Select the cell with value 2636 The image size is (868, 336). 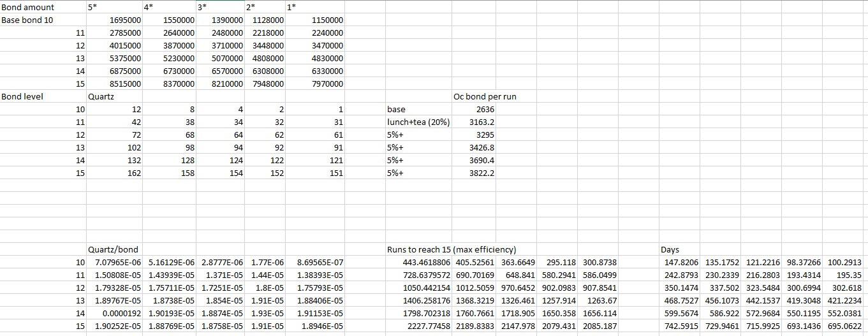pyautogui.click(x=474, y=109)
